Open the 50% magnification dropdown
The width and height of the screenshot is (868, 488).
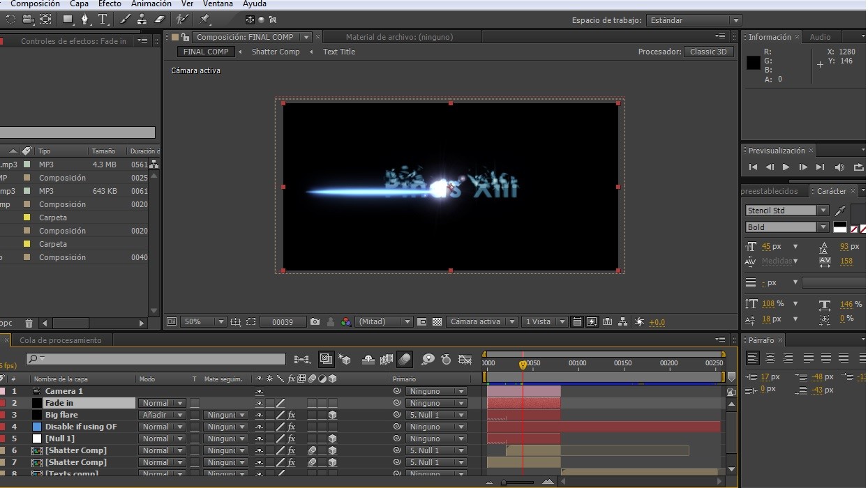click(x=203, y=322)
